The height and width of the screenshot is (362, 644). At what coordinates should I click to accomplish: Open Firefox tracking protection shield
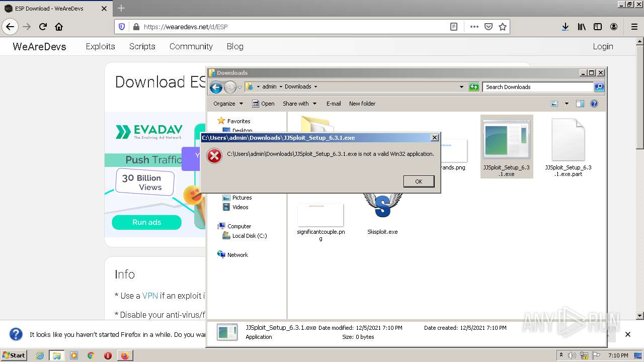click(122, 27)
